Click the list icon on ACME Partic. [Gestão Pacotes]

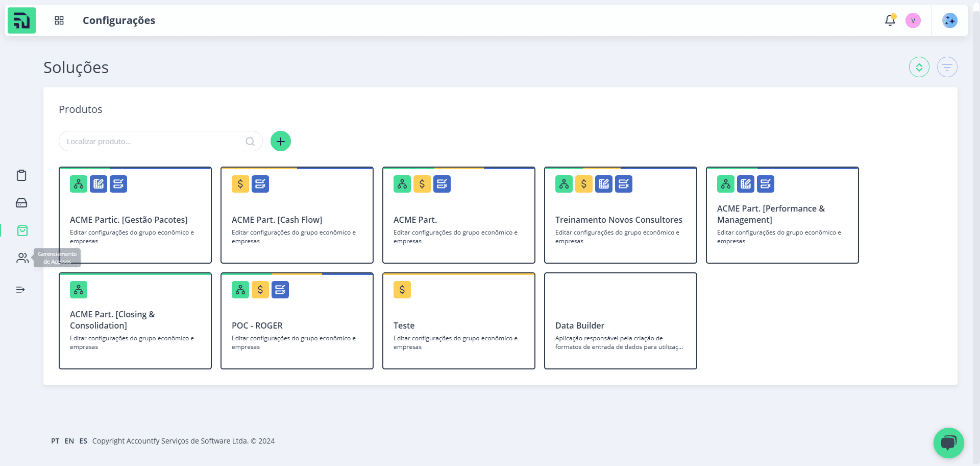click(x=118, y=184)
